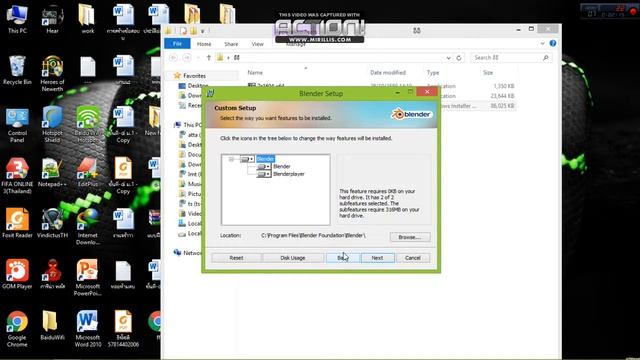Open the child Blender subfeature install dropdown

click(x=264, y=167)
